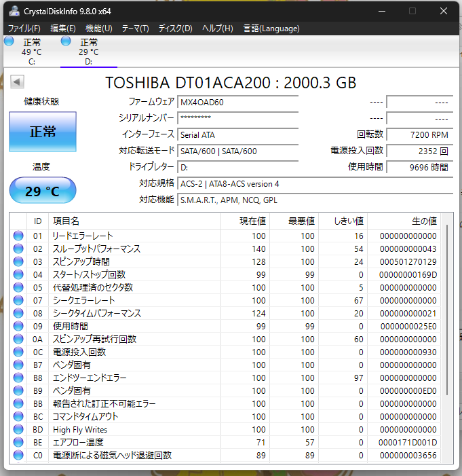Open the 機能(U) menu
Viewport: 462px width, 476px height.
click(x=99, y=29)
